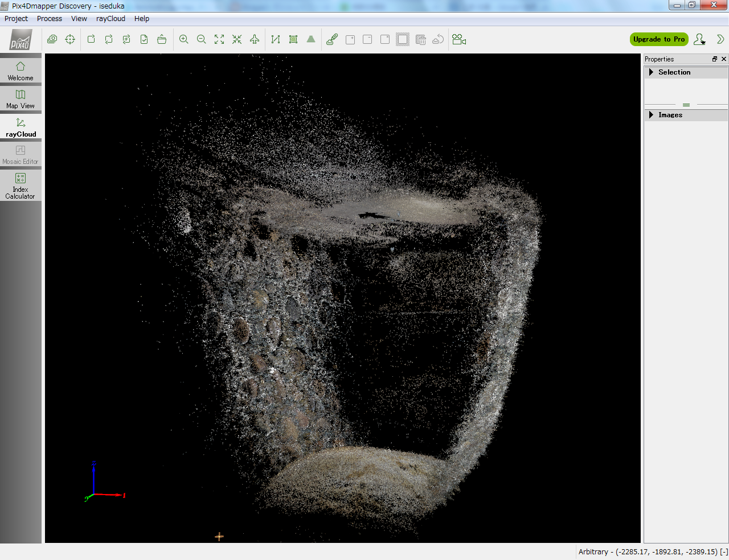This screenshot has width=729, height=560.
Task: Click the stacked layers pyramid icon
Action: [x=311, y=39]
